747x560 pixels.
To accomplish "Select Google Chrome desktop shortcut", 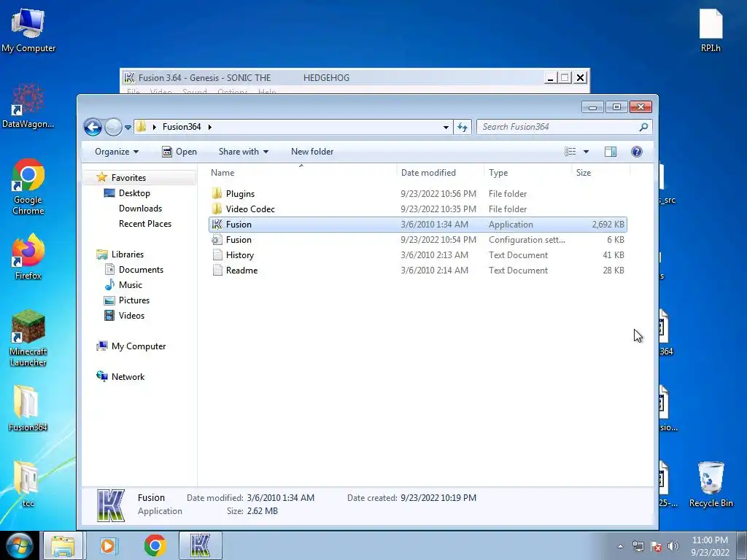I will tap(28, 187).
